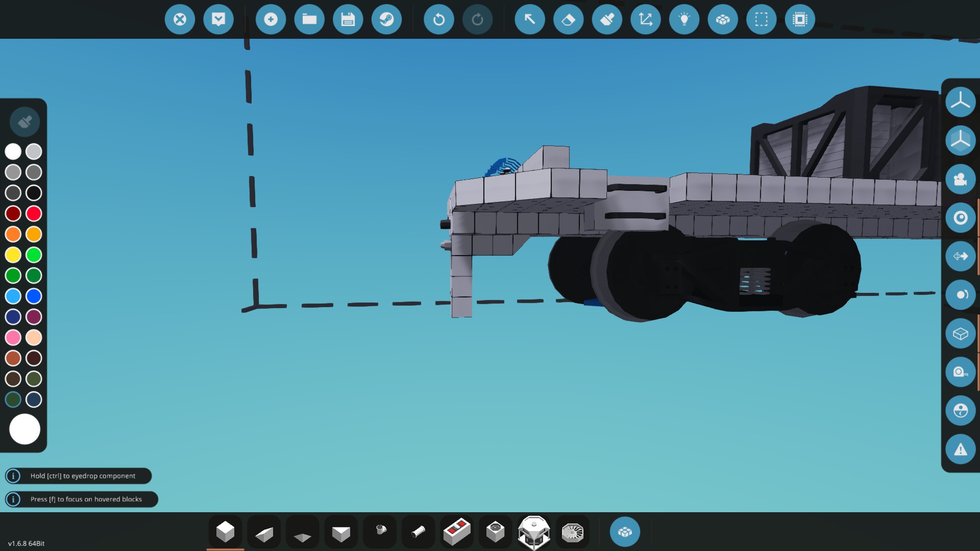Pick the bright red color swatch
This screenshot has width=980, height=551.
pos(34,213)
